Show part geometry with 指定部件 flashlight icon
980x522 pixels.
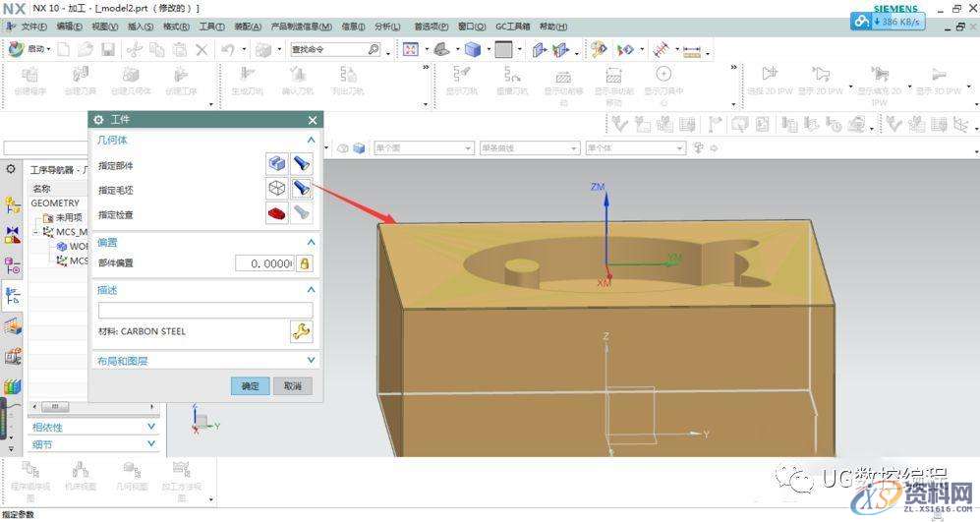303,165
